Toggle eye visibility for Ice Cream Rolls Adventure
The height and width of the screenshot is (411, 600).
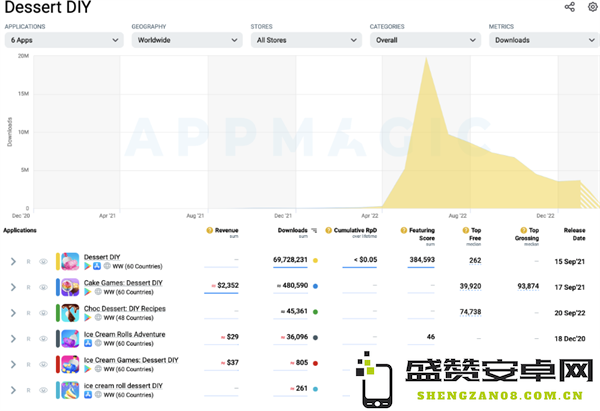[x=43, y=339]
